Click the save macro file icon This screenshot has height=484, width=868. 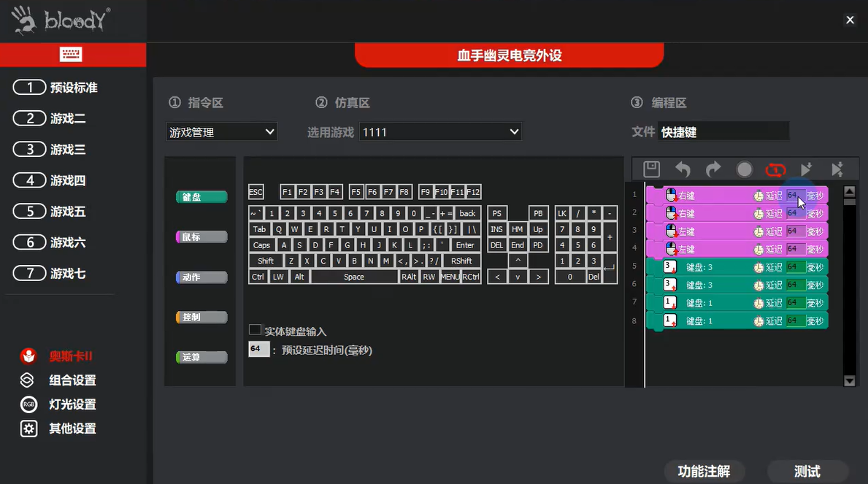click(x=652, y=169)
